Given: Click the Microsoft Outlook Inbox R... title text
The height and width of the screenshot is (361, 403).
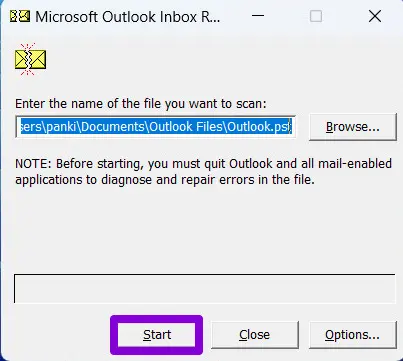Looking at the screenshot, I should 128,17.
